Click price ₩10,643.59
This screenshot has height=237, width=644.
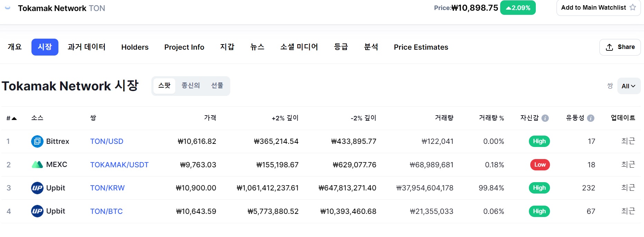pos(196,211)
